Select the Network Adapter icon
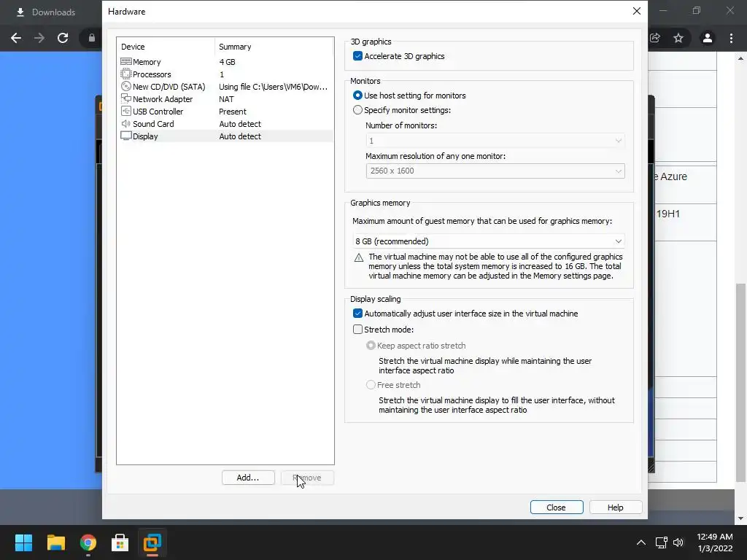The width and height of the screenshot is (747, 560). click(x=125, y=98)
